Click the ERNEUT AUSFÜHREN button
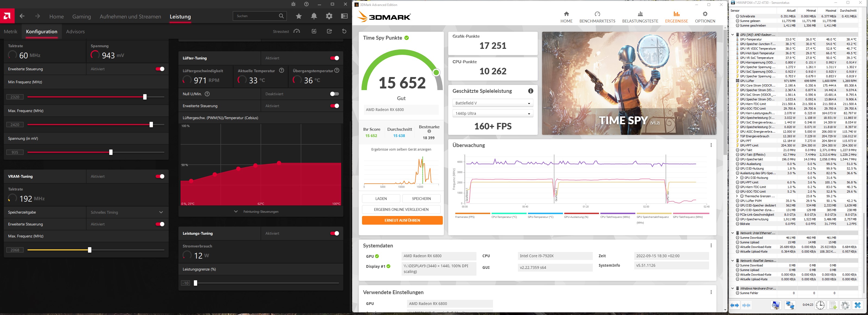Image resolution: width=868 pixels, height=315 pixels. click(402, 220)
